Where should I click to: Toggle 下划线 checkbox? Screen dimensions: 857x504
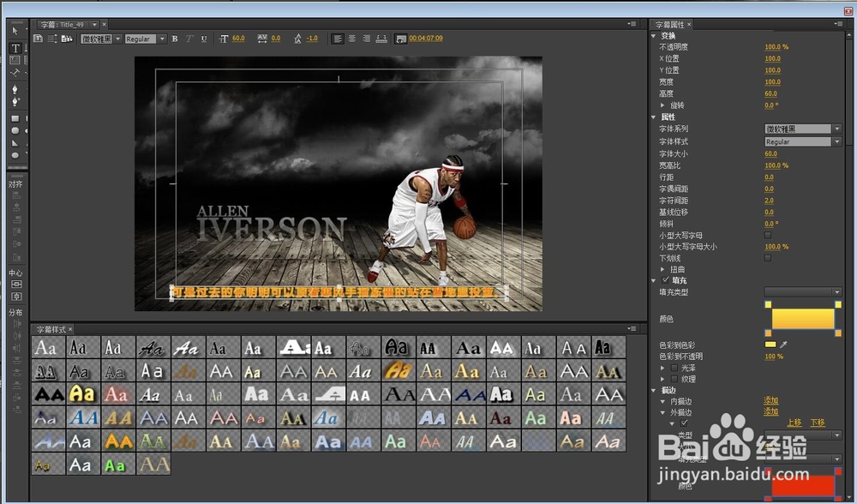click(x=768, y=258)
